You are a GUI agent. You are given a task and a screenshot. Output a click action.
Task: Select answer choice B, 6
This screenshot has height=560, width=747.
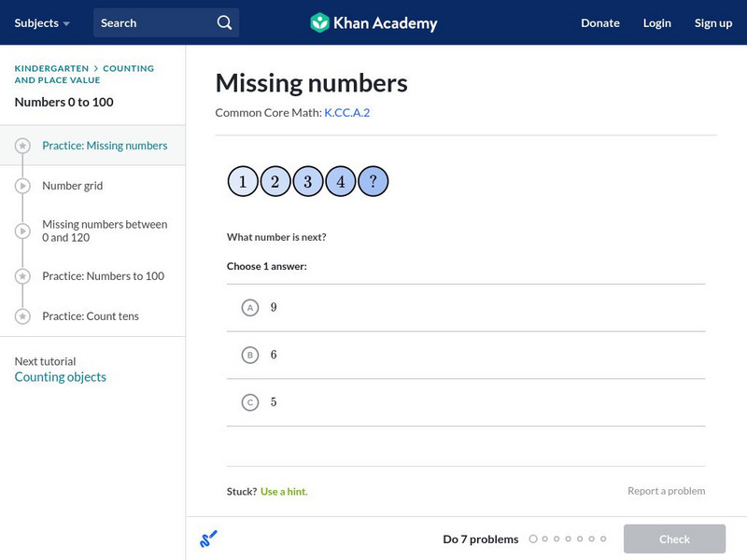249,355
